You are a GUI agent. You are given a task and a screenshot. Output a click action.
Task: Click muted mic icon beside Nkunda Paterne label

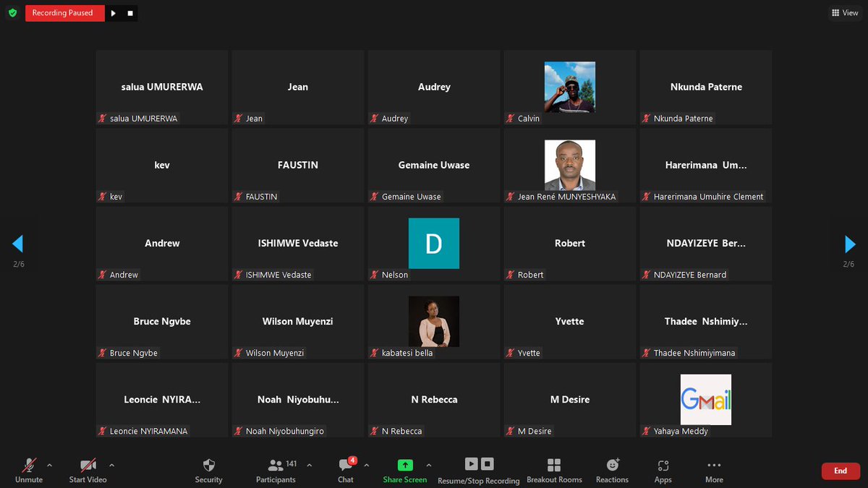point(647,119)
